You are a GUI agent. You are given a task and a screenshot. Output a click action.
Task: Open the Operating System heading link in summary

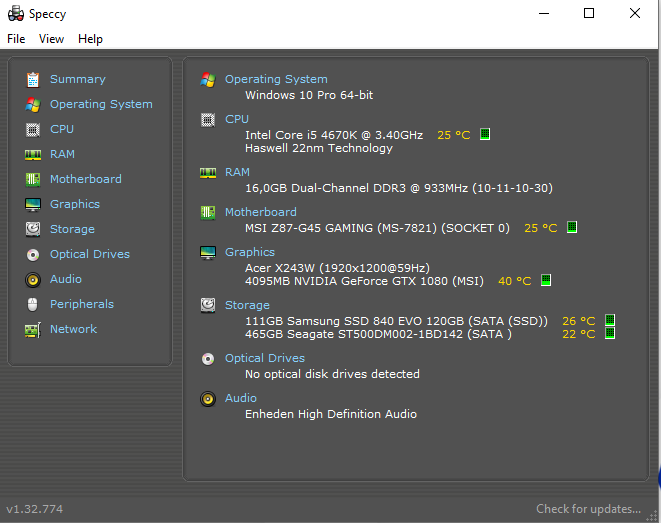tap(276, 79)
